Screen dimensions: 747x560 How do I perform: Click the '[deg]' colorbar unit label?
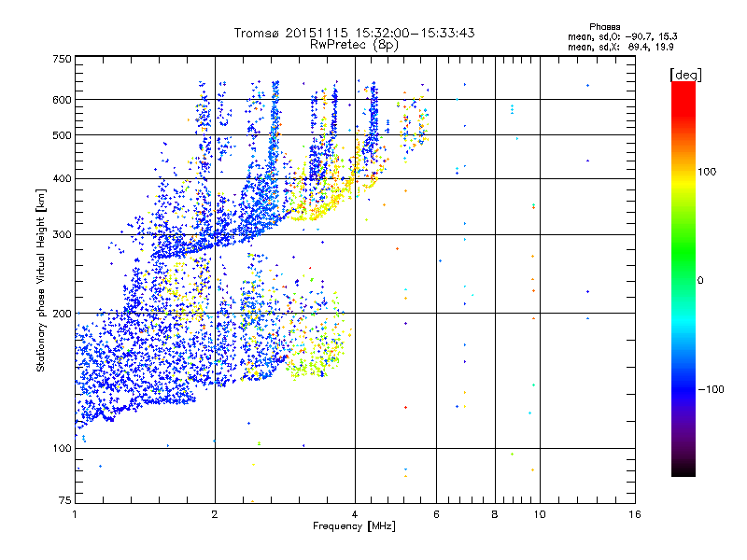coord(685,75)
